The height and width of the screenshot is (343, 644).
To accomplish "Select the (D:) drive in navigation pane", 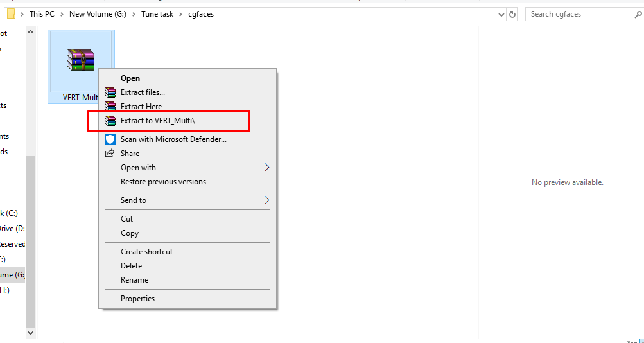I will [12, 229].
